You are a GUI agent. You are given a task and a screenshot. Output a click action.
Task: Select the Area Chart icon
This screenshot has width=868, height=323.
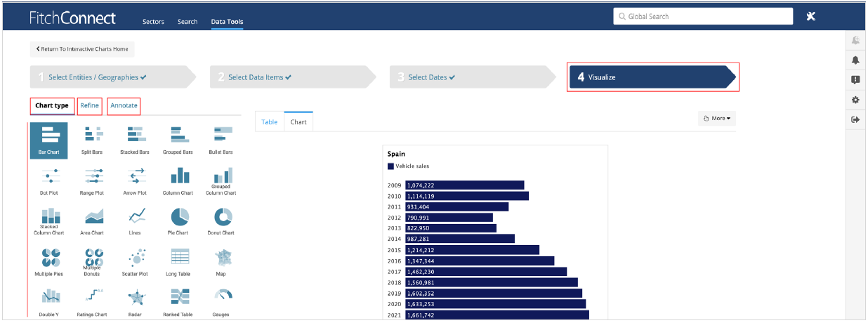(94, 217)
